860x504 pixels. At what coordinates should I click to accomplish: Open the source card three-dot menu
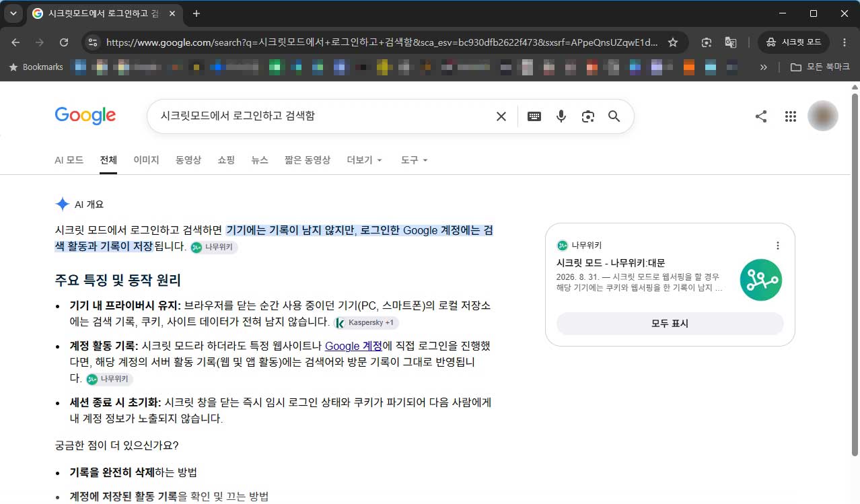click(778, 246)
